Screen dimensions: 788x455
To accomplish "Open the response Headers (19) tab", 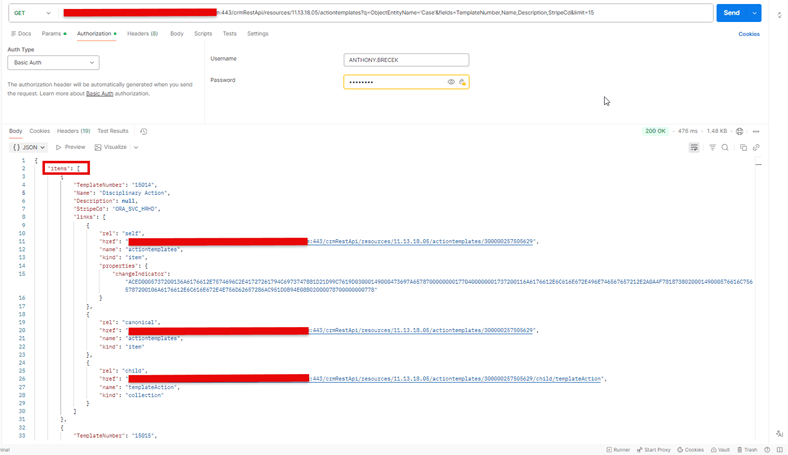I will pos(73,131).
